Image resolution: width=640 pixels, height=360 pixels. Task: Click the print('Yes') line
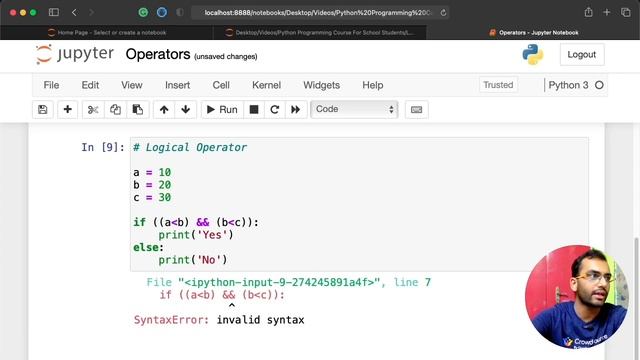[196, 235]
